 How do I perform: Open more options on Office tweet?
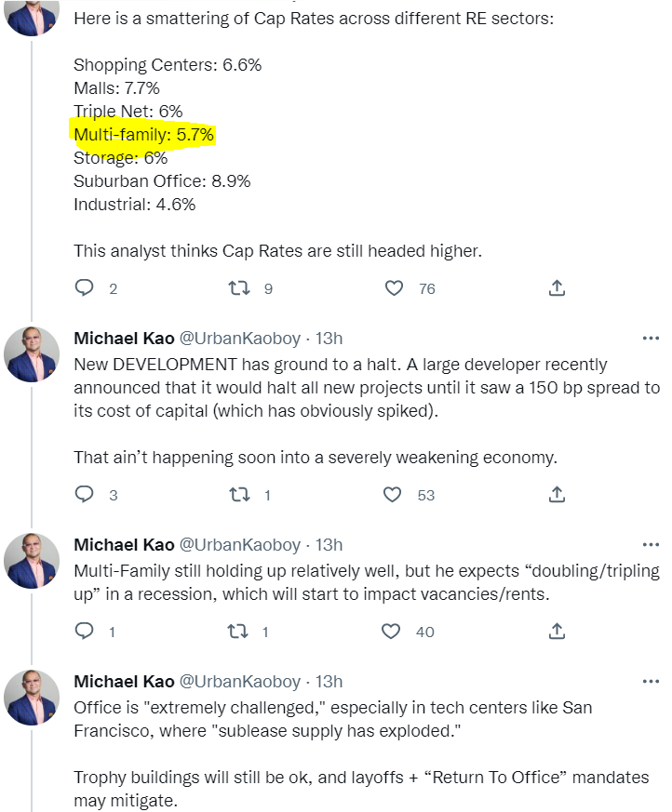pyautogui.click(x=651, y=682)
